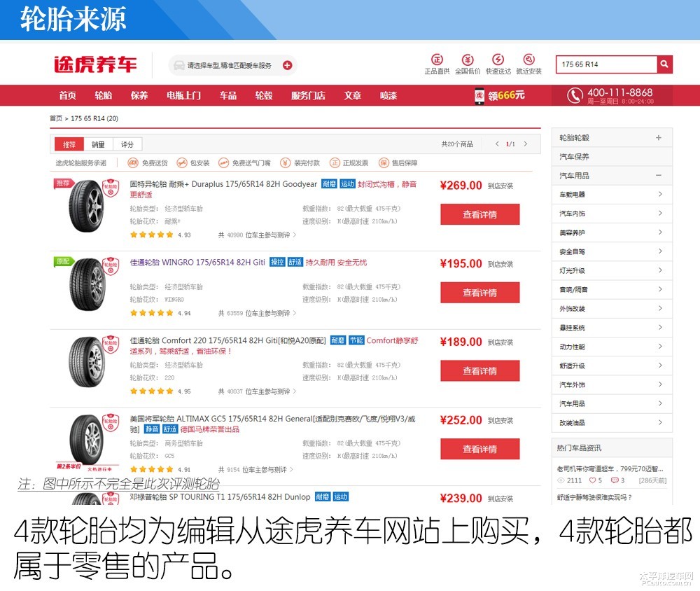
Task: Open the 悬挂系统 category
Action: coord(612,328)
